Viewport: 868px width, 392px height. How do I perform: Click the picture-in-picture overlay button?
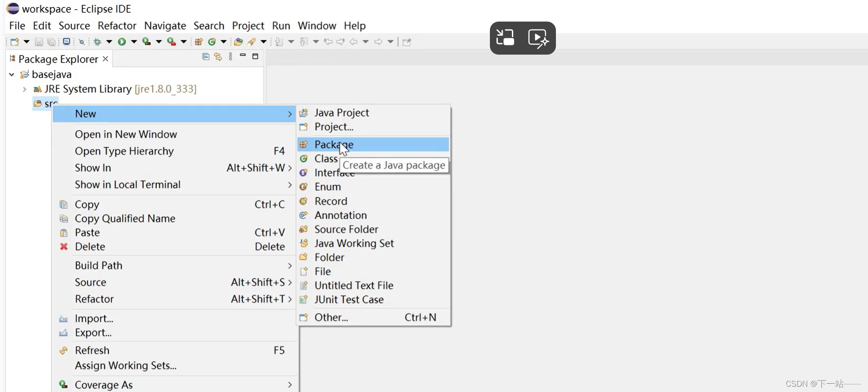[x=505, y=38]
